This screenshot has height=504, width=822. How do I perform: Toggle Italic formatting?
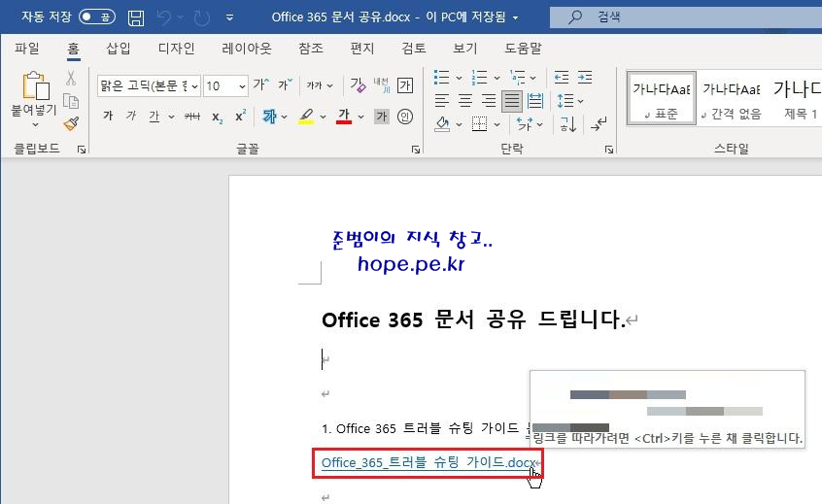pyautogui.click(x=131, y=116)
